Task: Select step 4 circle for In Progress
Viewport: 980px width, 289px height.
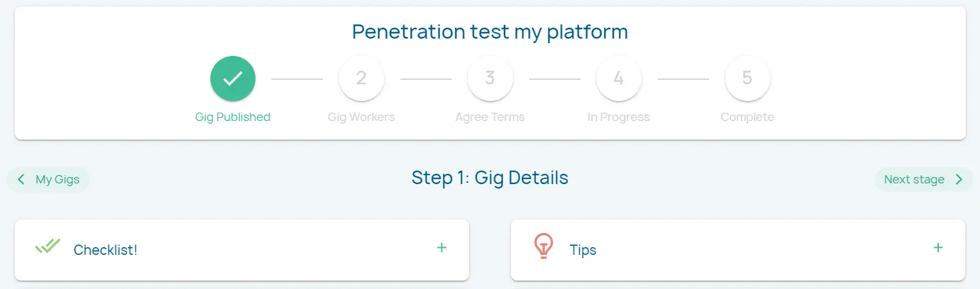Action: [618, 79]
